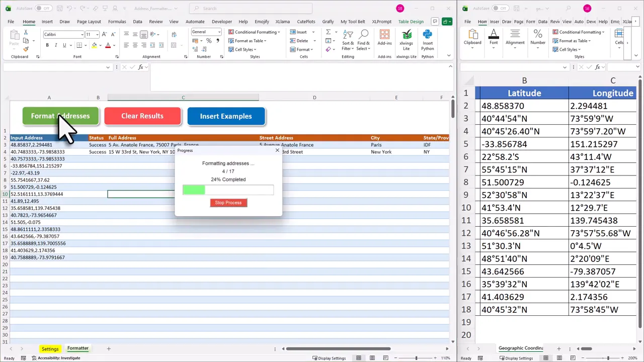
Task: Click the Wrap Text icon
Action: pos(174,34)
